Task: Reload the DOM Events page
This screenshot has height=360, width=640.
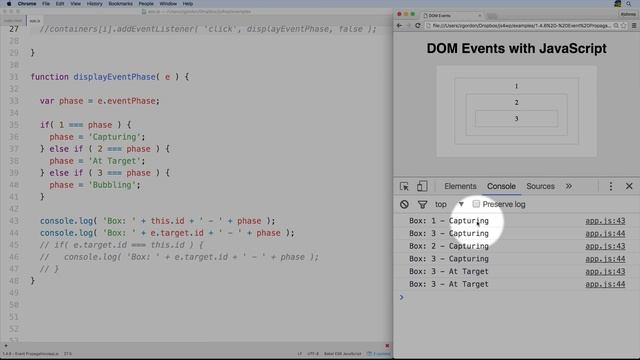Action: [418, 25]
